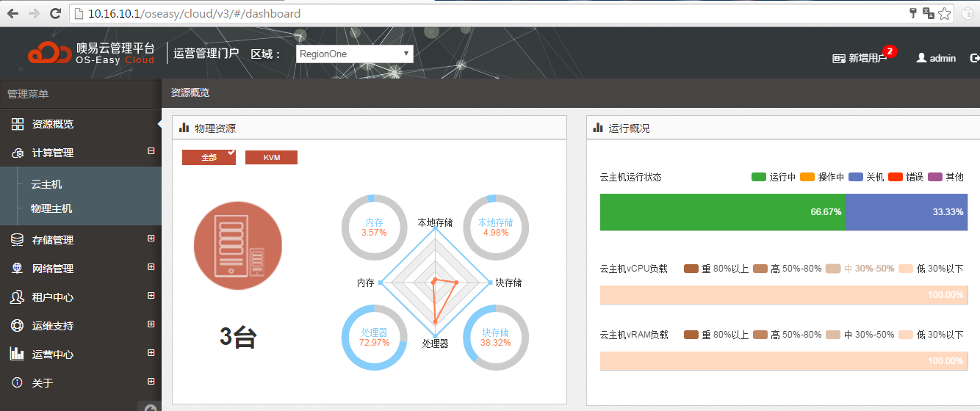Open the 资源概览 menu item
980x411 pixels.
tap(52, 124)
